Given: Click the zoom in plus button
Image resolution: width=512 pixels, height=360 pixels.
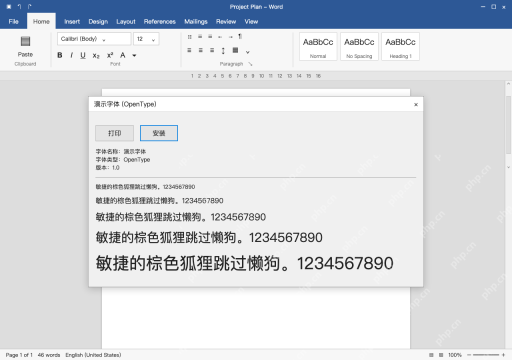Looking at the screenshot, I should [x=503, y=355].
